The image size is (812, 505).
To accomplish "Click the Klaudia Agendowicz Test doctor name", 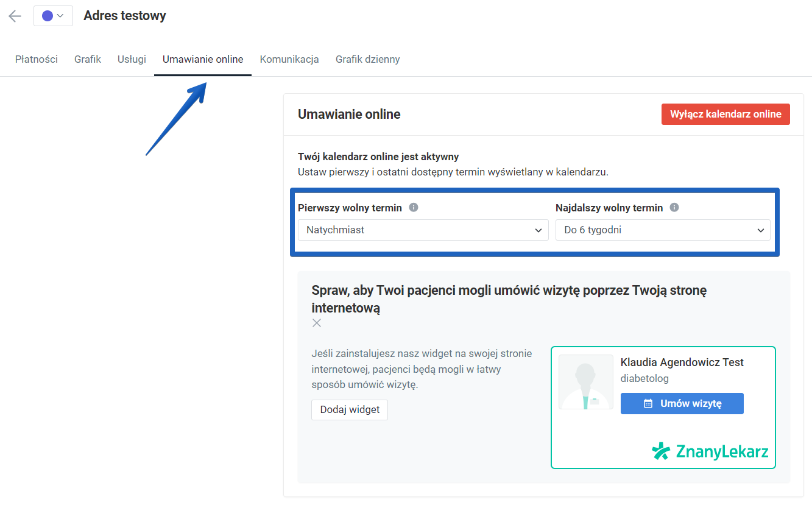I will click(682, 362).
